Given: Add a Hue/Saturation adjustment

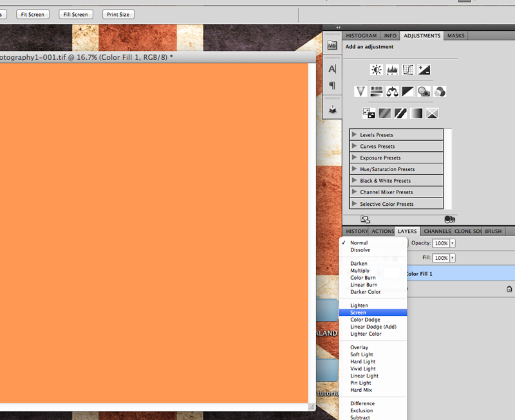Looking at the screenshot, I should click(x=377, y=91).
